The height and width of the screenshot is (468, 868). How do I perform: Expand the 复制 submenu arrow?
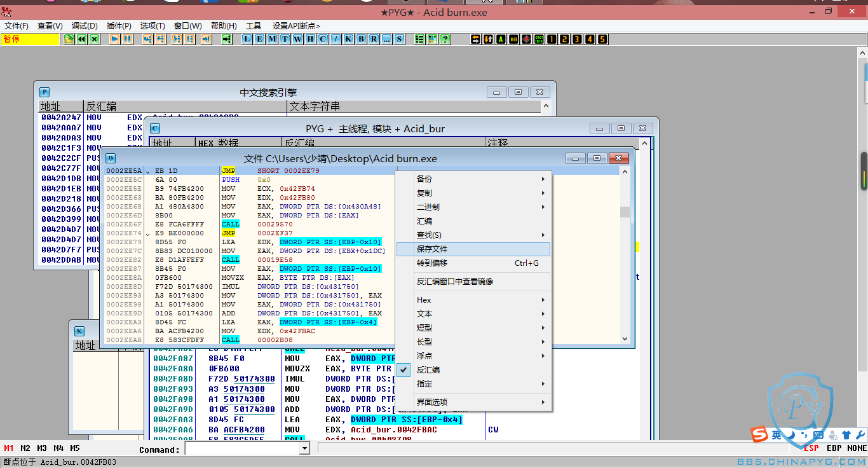(543, 193)
